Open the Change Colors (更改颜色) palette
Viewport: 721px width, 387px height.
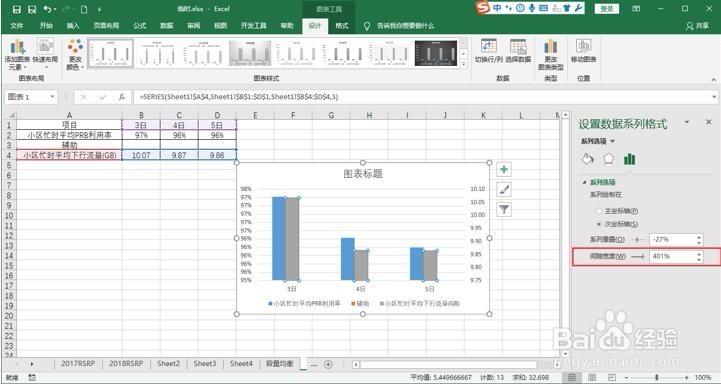75,55
